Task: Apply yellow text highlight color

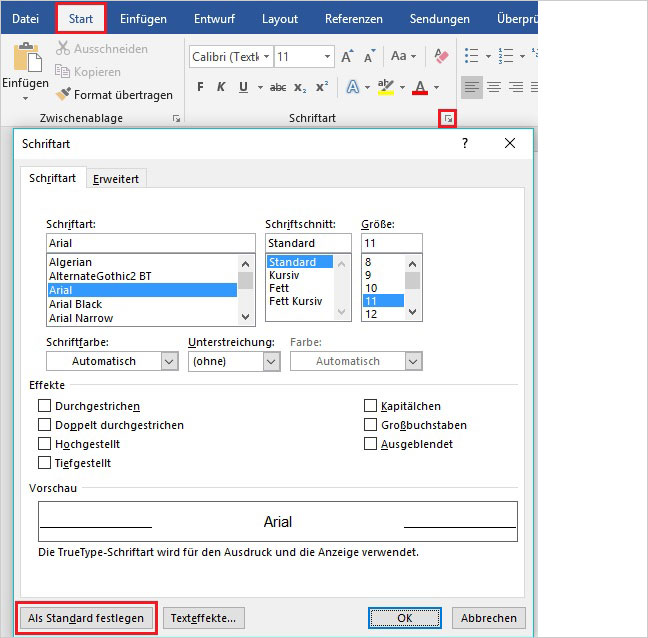Action: pyautogui.click(x=386, y=87)
